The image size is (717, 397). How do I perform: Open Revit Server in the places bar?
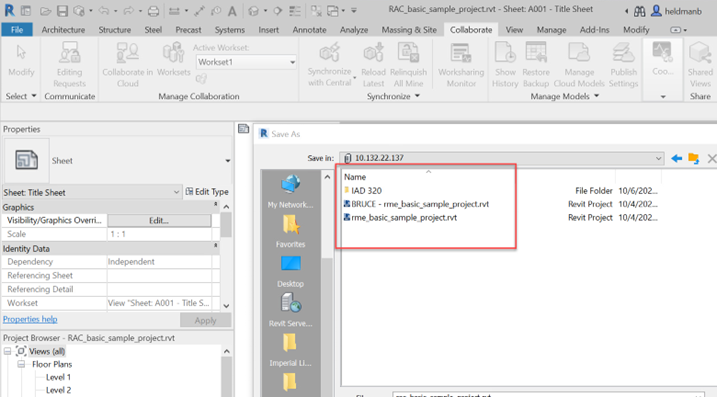(290, 310)
